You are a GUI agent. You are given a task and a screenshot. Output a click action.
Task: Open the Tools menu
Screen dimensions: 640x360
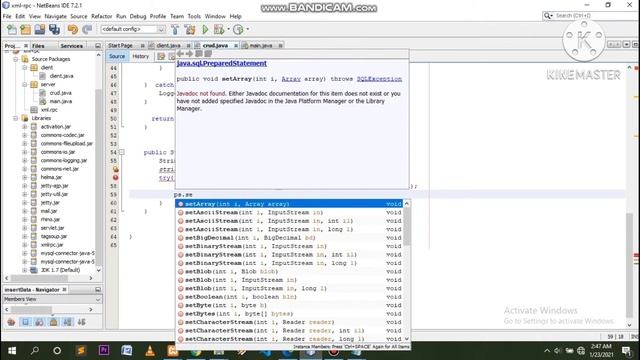tap(194, 16)
